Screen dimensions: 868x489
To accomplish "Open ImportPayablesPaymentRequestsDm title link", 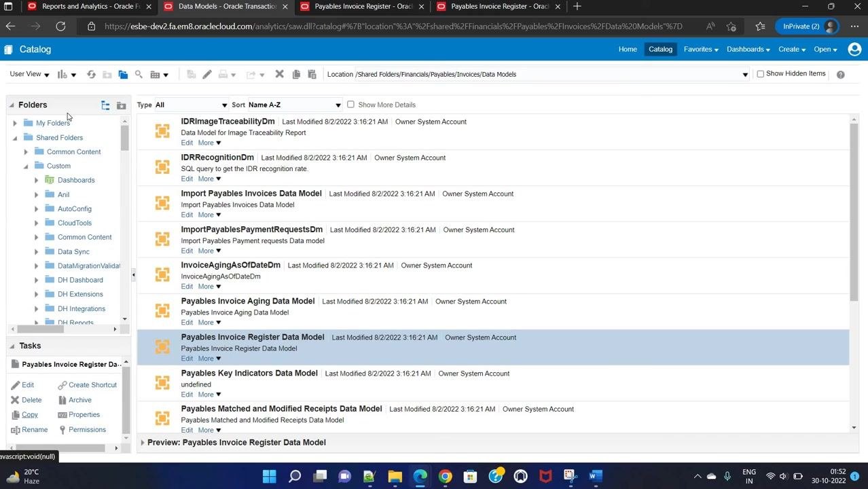I will pos(251,230).
